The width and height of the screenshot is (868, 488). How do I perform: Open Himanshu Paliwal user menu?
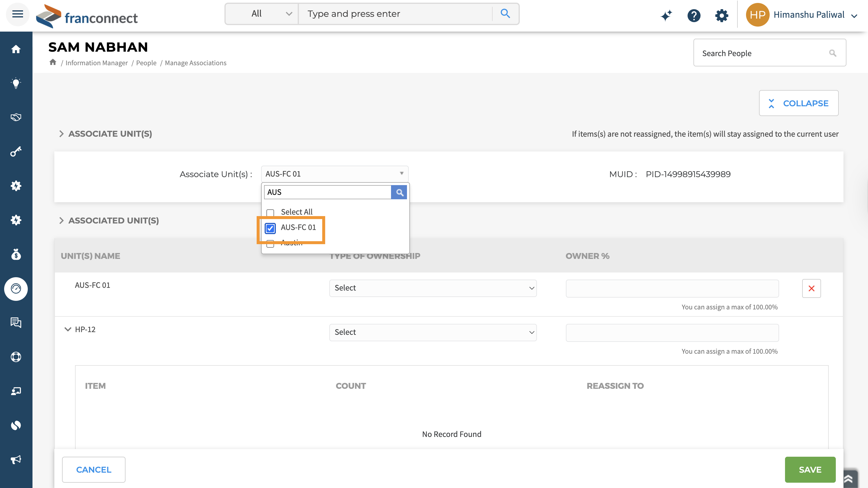point(809,15)
